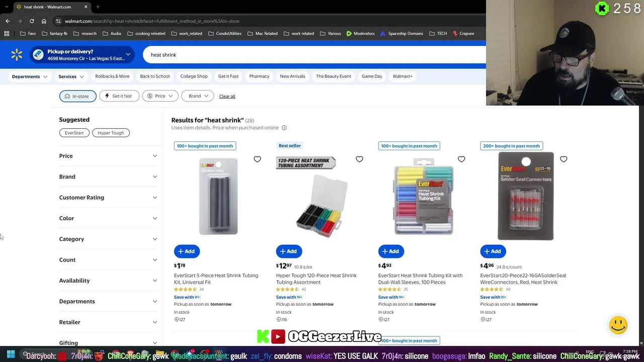The height and width of the screenshot is (362, 644).
Task: Select the EverStart suggested filter
Action: pyautogui.click(x=74, y=133)
